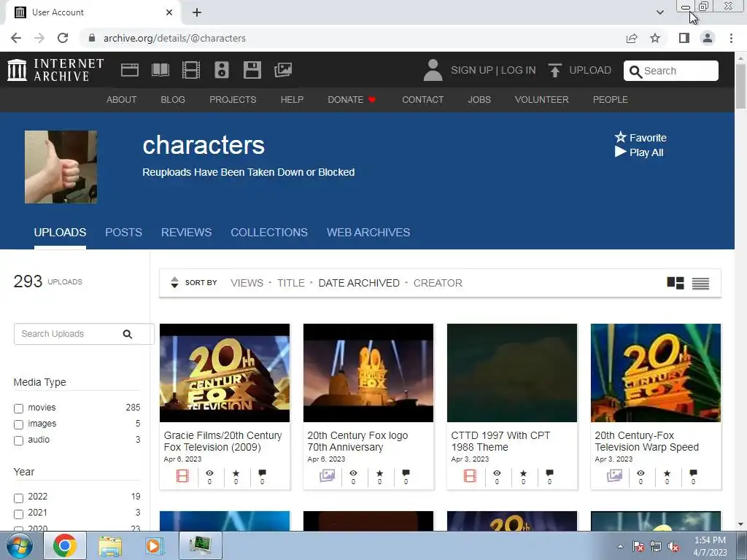This screenshot has width=747, height=560.
Task: Open Gracie Films/20th Century Fox Television thumbnail
Action: point(225,373)
